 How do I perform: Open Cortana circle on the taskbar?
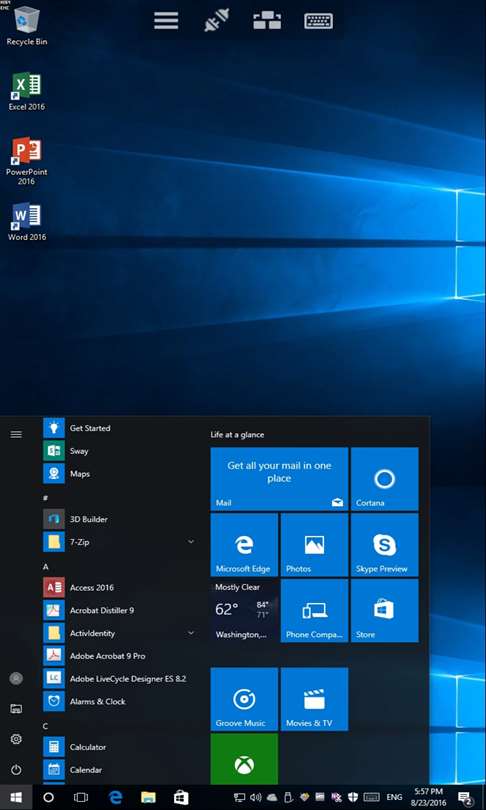(49, 797)
